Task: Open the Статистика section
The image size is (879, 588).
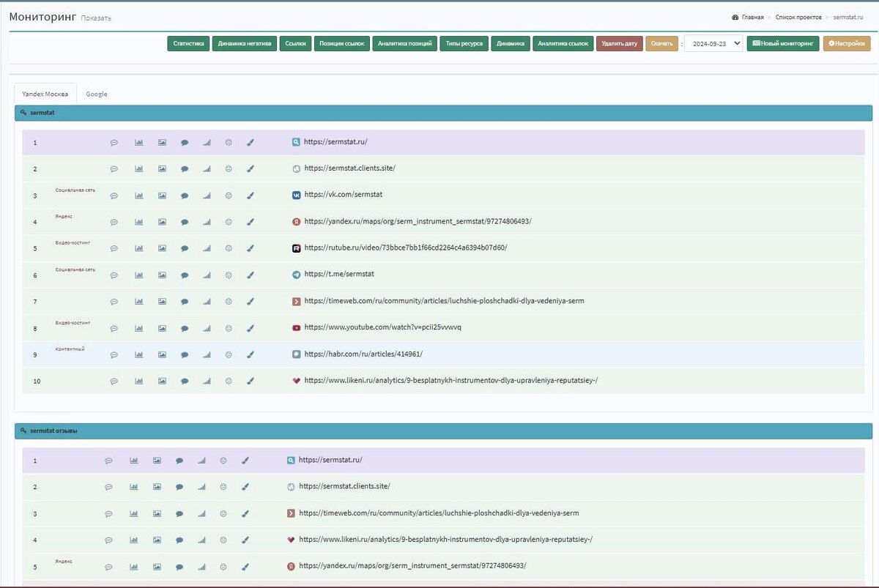Action: coord(189,44)
